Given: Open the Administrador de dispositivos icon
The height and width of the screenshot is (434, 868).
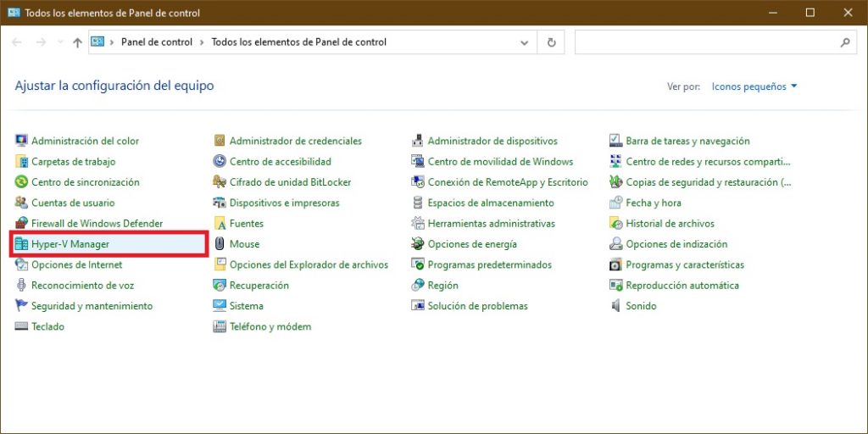Looking at the screenshot, I should 418,142.
